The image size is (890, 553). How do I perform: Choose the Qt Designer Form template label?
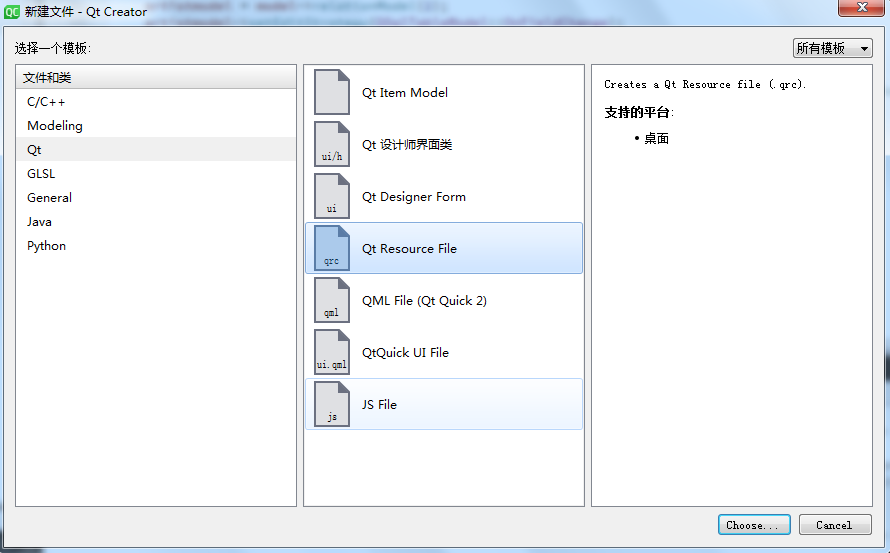click(x=414, y=196)
